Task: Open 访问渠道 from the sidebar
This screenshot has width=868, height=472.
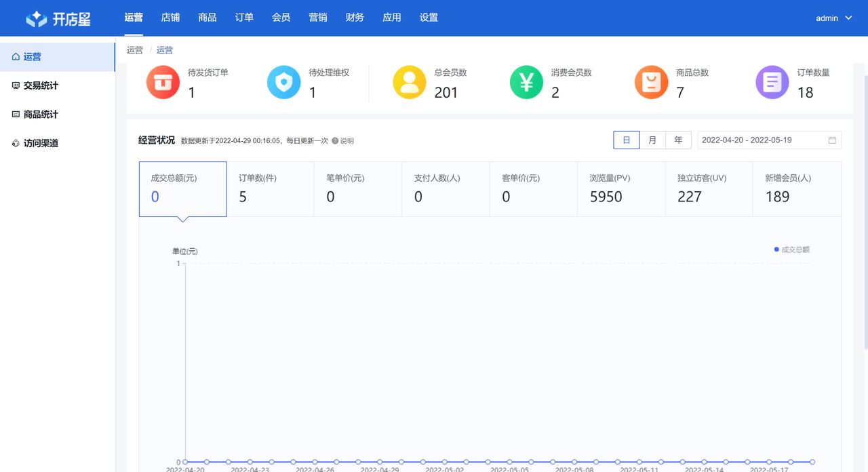Action: 35,142
